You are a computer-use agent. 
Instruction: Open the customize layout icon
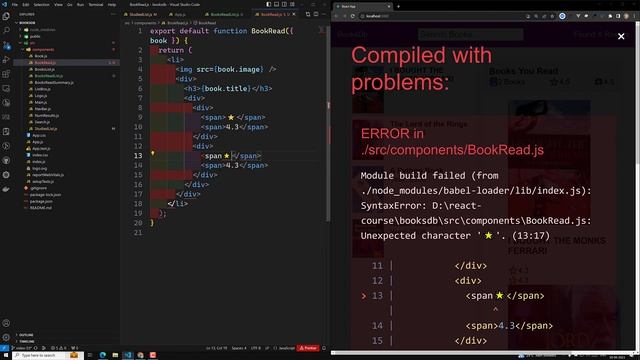pyautogui.click(x=292, y=4)
